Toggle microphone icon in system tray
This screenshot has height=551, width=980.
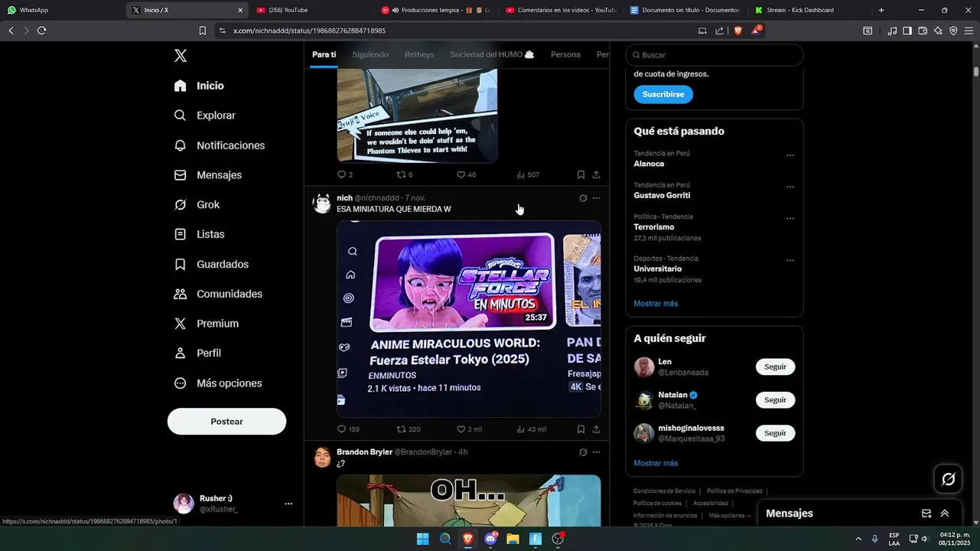pyautogui.click(x=874, y=539)
